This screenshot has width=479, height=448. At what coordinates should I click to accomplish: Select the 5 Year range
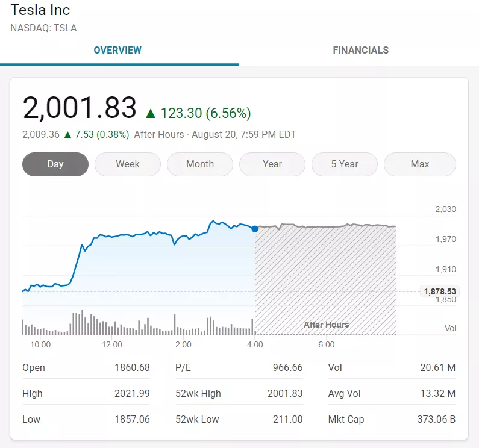pos(345,164)
